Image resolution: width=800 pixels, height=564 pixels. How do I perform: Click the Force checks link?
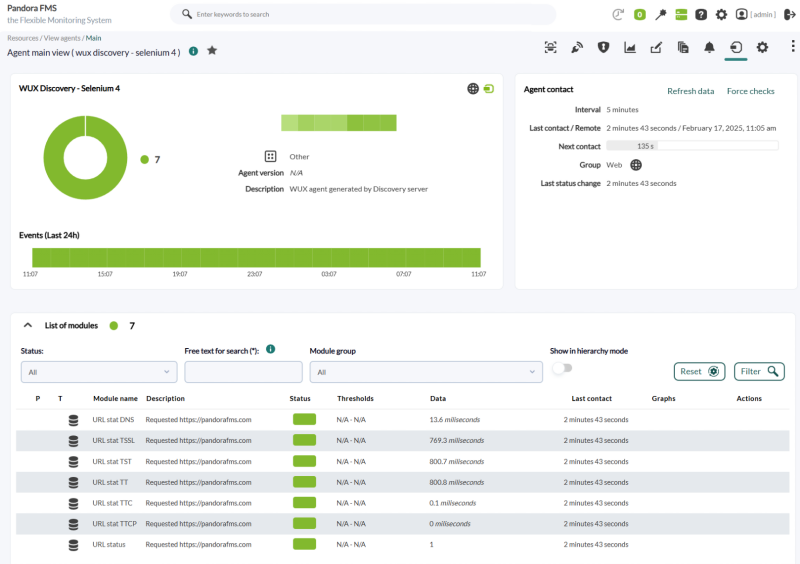coord(751,91)
